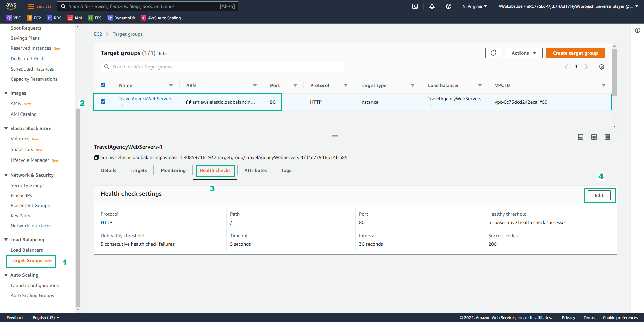644x322 pixels.
Task: Open Load Balancers in the sidebar
Action: click(x=27, y=250)
